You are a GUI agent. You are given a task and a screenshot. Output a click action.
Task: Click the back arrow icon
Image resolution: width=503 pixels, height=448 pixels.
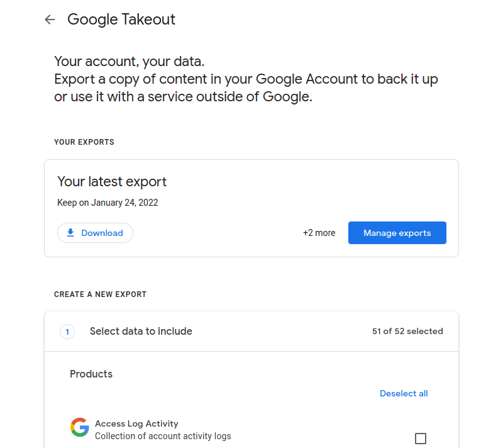point(50,20)
